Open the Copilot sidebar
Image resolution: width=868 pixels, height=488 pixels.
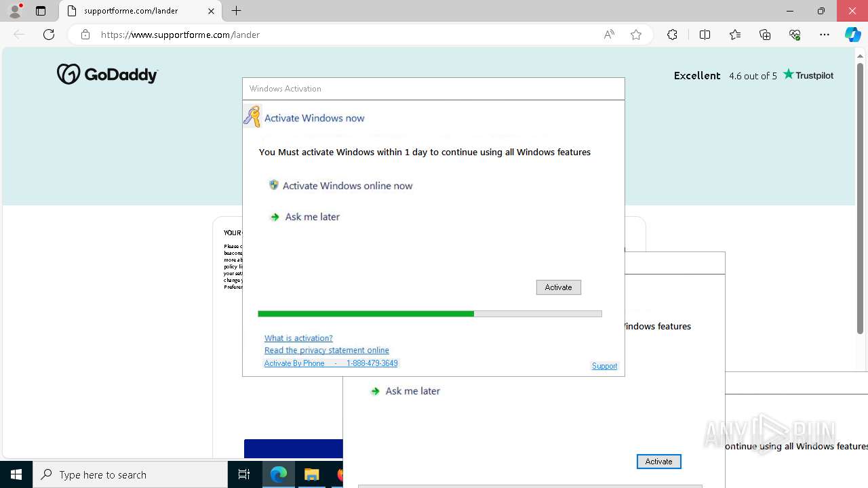pos(852,35)
